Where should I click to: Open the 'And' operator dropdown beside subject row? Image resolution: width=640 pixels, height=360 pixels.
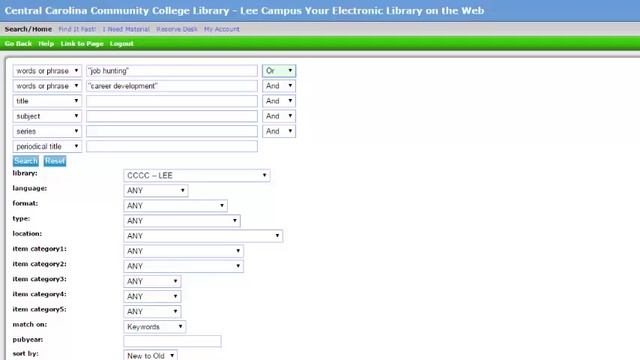point(279,116)
